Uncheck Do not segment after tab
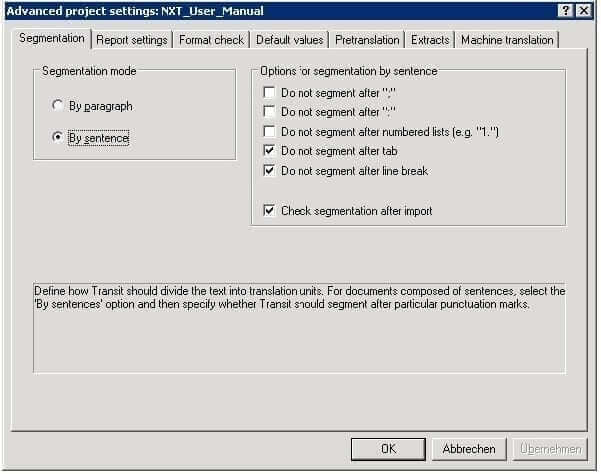601x474 pixels. tap(269, 151)
